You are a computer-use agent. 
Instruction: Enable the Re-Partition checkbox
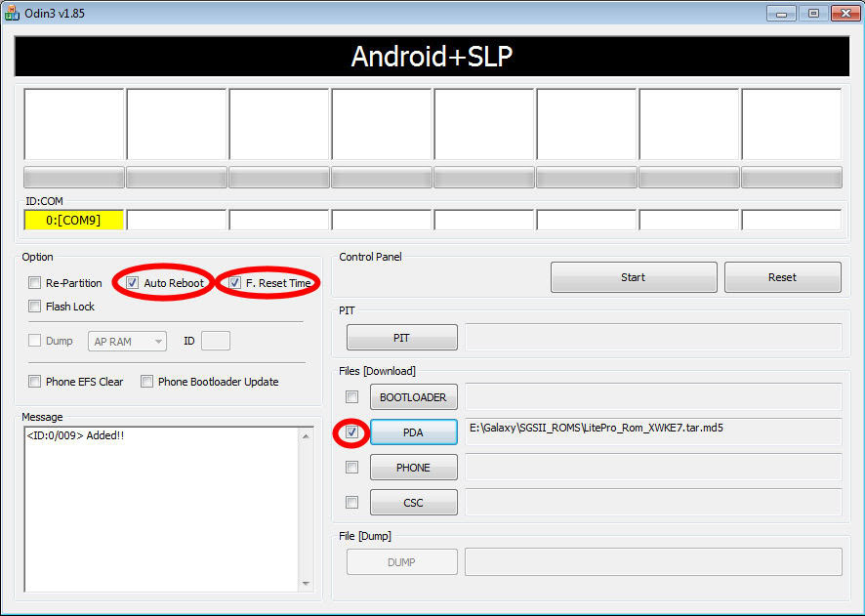[x=35, y=283]
